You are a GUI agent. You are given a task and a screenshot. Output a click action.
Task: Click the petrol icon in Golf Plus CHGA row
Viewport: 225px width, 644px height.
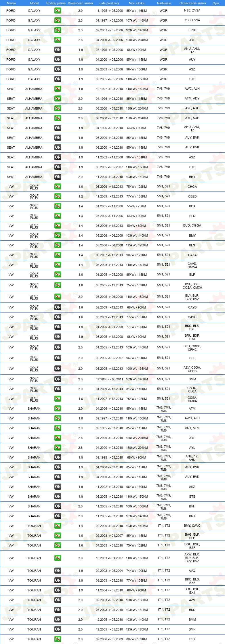pyautogui.click(x=58, y=187)
